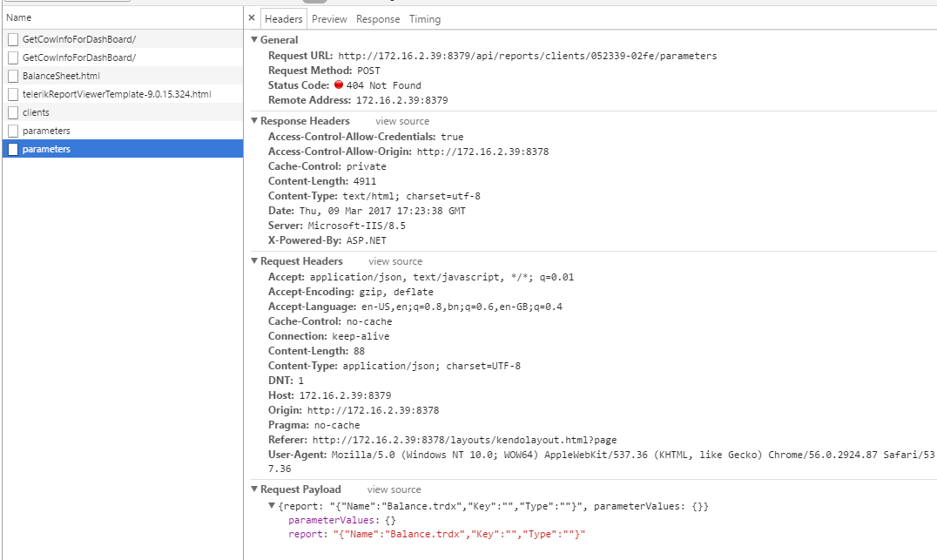View source of Request Headers
This screenshot has height=560, width=937.
[x=395, y=261]
